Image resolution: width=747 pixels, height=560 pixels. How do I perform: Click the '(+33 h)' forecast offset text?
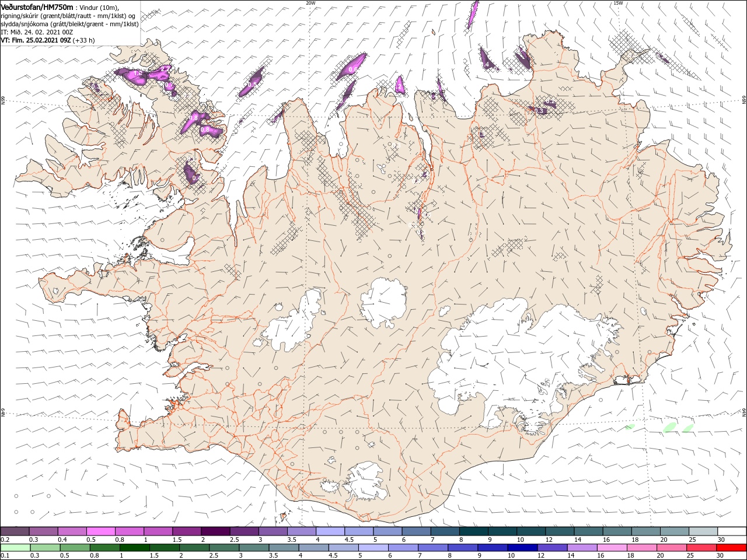[x=84, y=40]
